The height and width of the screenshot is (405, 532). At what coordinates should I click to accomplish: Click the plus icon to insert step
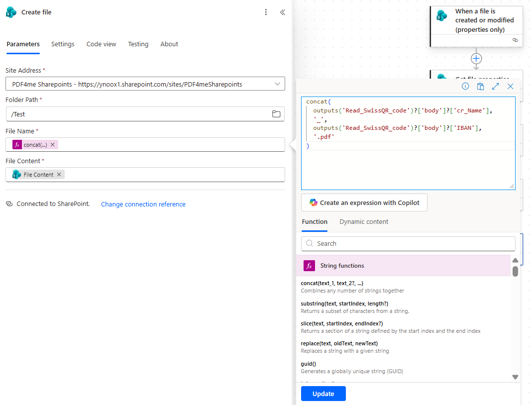click(x=476, y=59)
